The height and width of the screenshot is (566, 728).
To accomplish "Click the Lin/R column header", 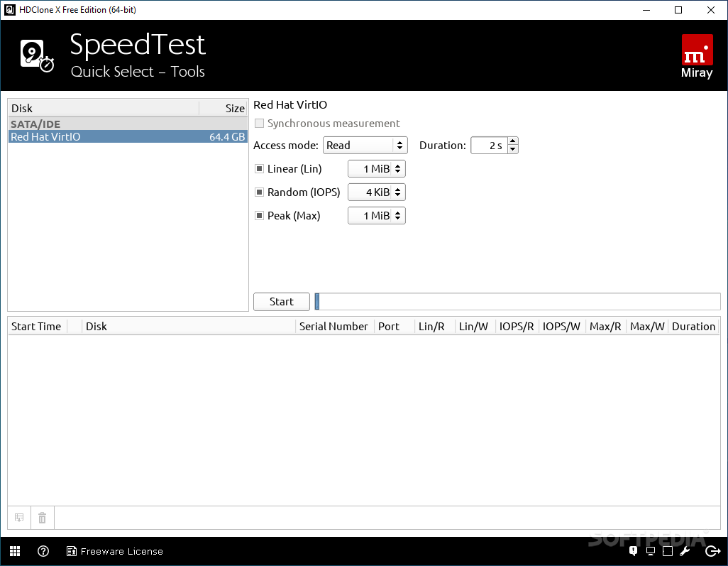I will point(434,326).
